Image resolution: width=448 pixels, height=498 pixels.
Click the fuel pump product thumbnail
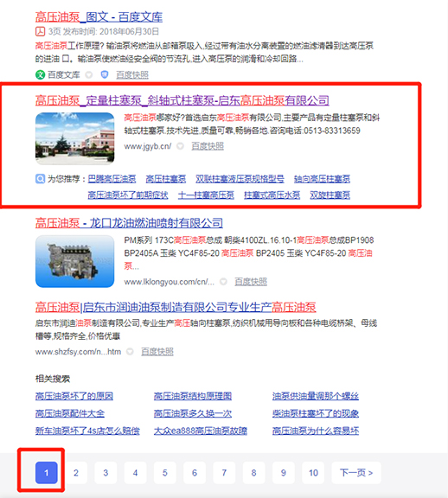point(74,261)
